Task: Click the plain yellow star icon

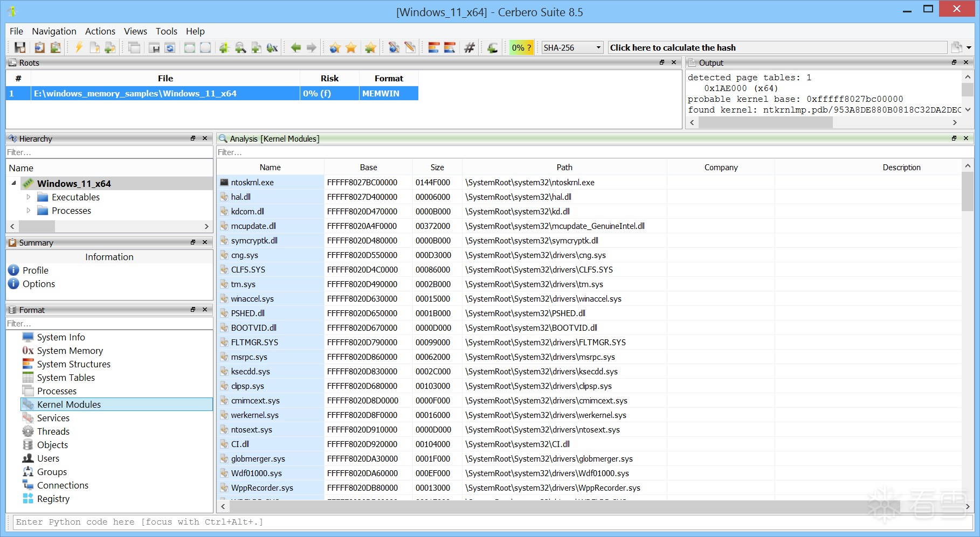Action: click(x=351, y=47)
